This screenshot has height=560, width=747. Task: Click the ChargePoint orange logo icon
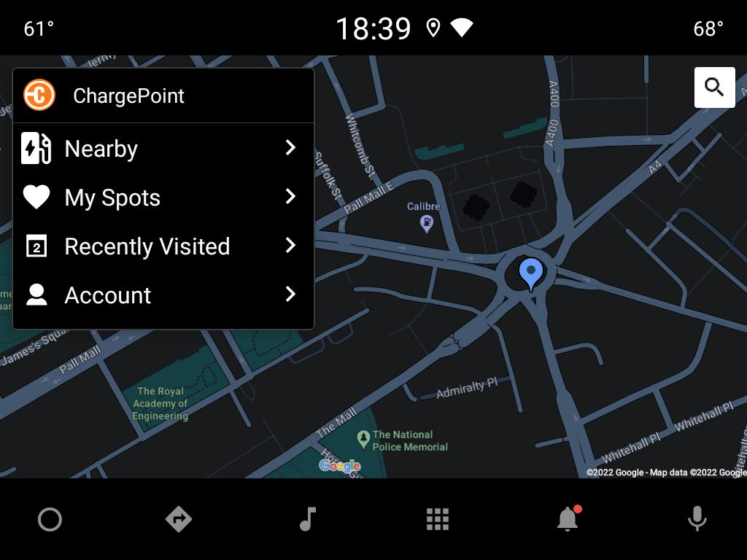(39, 95)
